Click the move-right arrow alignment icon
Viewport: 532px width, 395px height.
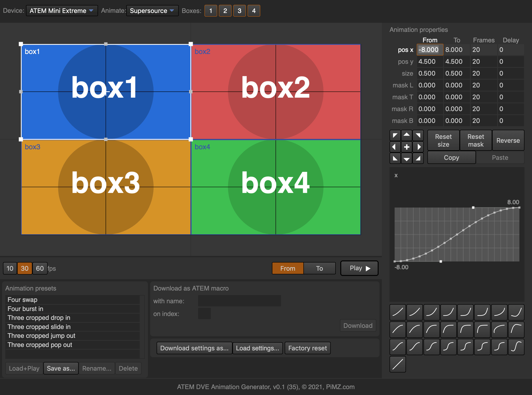[418, 147]
